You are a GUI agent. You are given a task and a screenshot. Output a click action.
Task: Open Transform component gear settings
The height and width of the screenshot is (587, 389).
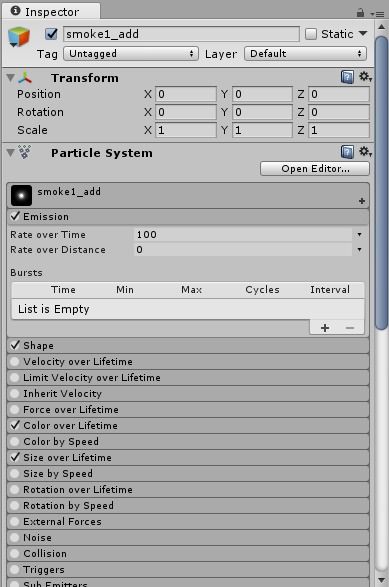point(365,77)
